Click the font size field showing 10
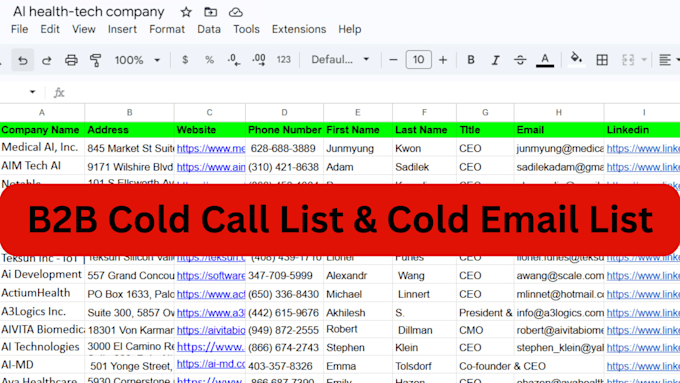Screen dimensions: 680x383 coord(418,59)
